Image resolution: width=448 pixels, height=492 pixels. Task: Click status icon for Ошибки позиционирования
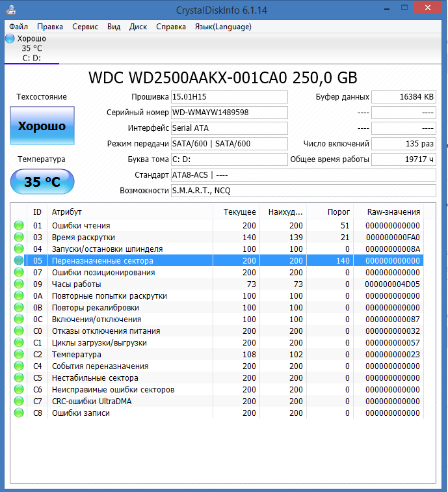[x=19, y=272]
